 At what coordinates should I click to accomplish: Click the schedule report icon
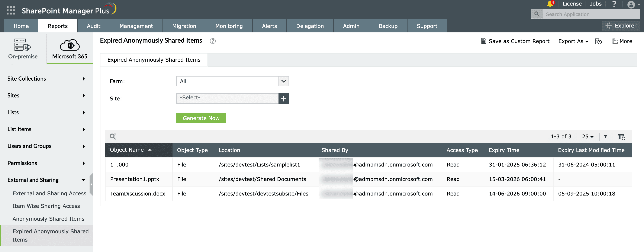598,41
